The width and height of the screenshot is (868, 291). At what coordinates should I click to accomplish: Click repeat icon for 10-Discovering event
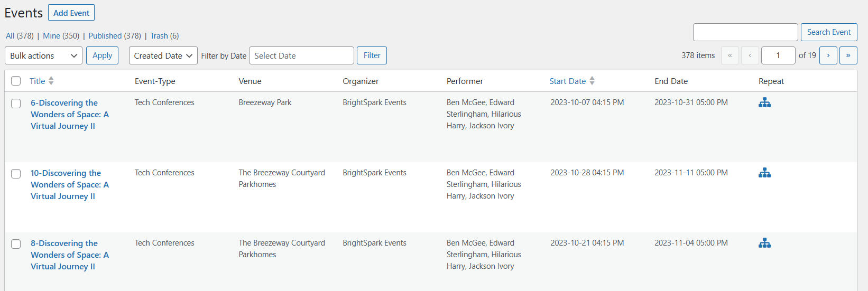764,173
